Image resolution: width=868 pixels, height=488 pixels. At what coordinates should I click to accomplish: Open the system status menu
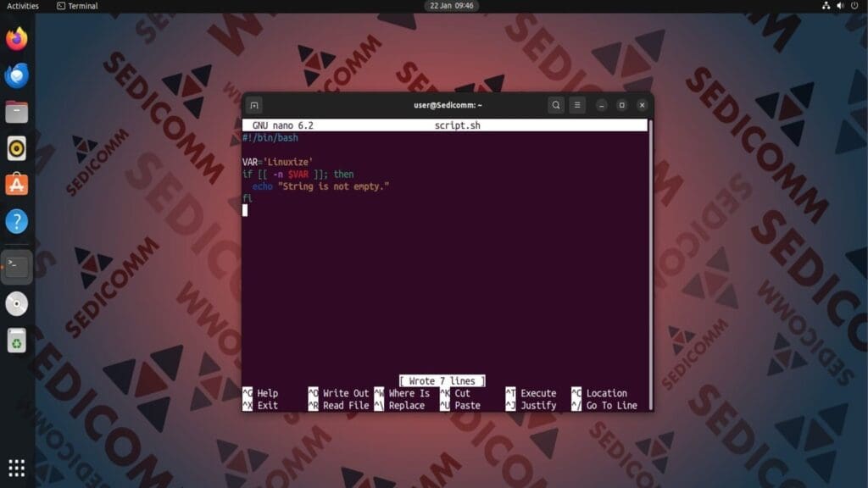point(841,6)
